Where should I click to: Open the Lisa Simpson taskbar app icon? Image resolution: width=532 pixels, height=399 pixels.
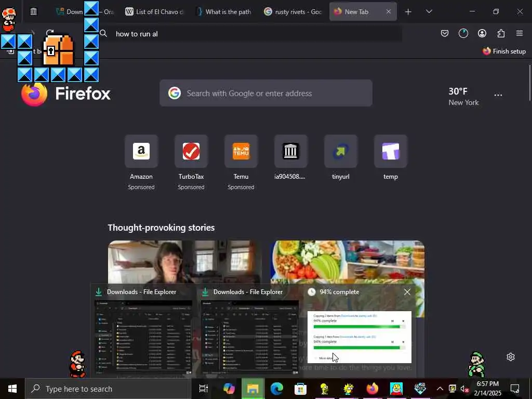coord(349,389)
